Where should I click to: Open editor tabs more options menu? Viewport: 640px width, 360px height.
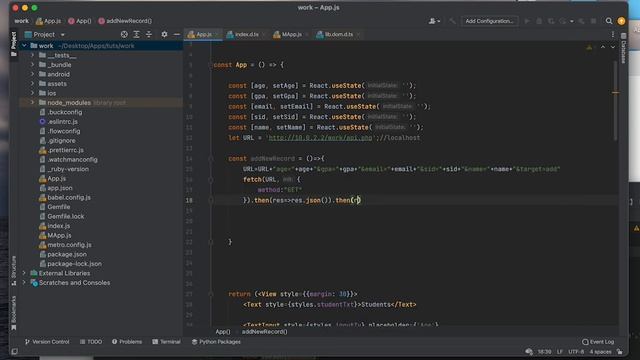click(x=613, y=35)
